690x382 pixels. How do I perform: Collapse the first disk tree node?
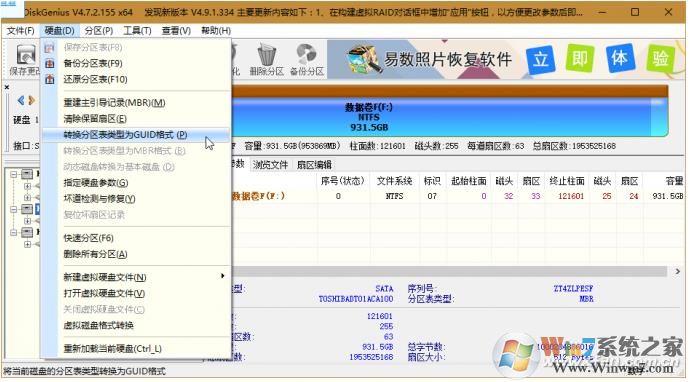14,174
